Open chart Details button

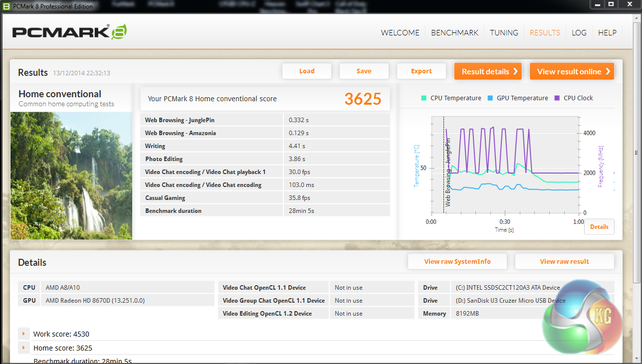(599, 226)
